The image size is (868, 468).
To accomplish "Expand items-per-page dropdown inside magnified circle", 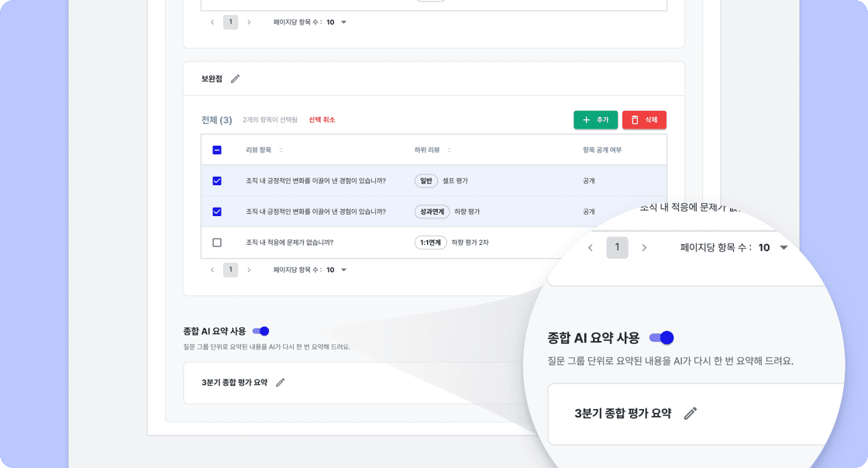I will point(783,248).
